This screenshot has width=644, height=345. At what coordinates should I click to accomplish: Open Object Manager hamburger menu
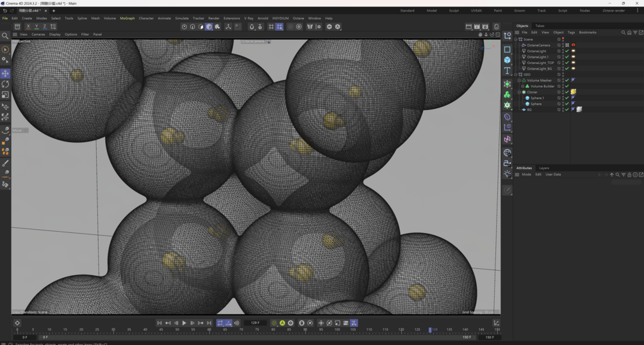click(x=517, y=33)
